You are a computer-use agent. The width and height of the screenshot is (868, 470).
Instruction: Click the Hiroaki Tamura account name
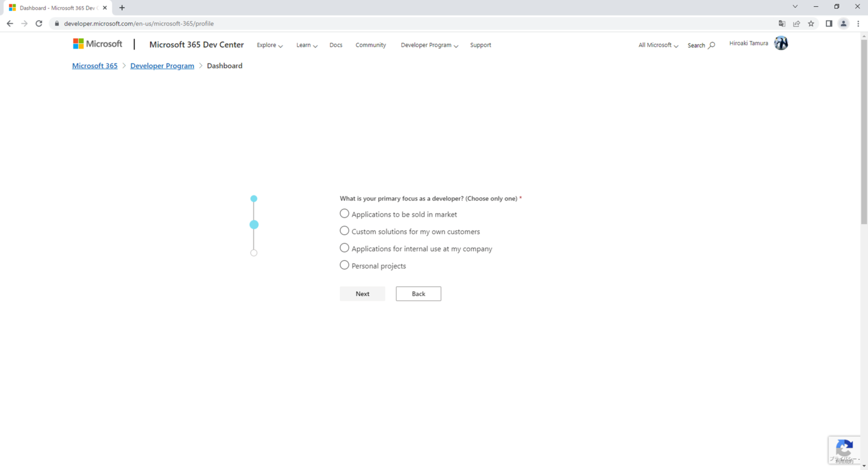(749, 43)
